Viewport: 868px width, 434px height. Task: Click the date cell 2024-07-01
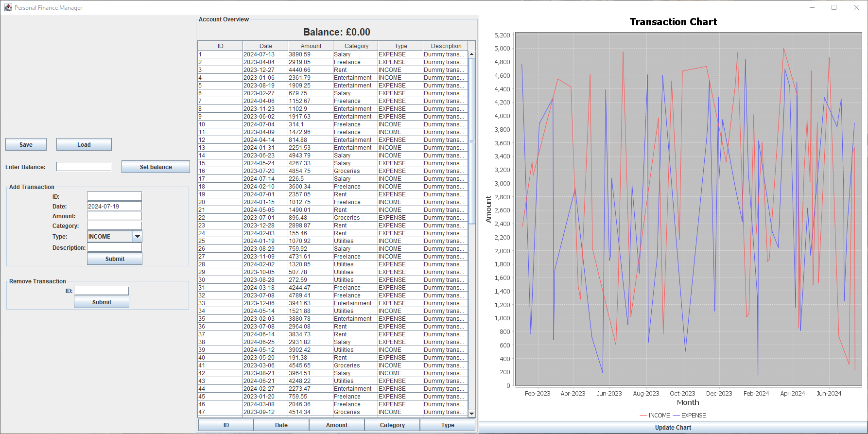pyautogui.click(x=265, y=194)
